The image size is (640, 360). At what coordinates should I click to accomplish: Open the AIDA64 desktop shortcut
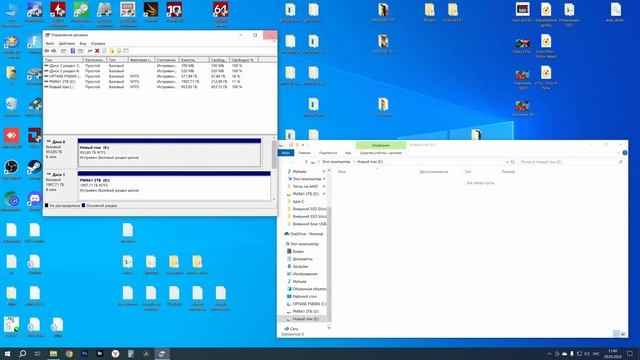pos(221,15)
